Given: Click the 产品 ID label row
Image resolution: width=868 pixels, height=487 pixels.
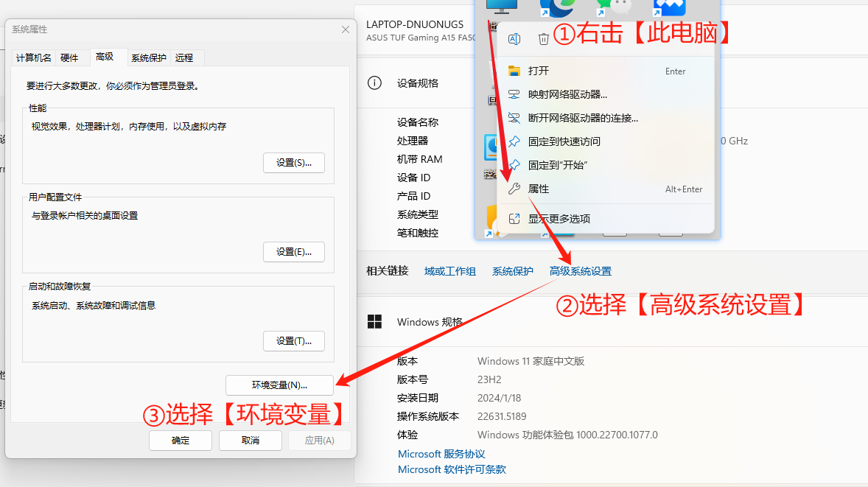Looking at the screenshot, I should [x=413, y=196].
